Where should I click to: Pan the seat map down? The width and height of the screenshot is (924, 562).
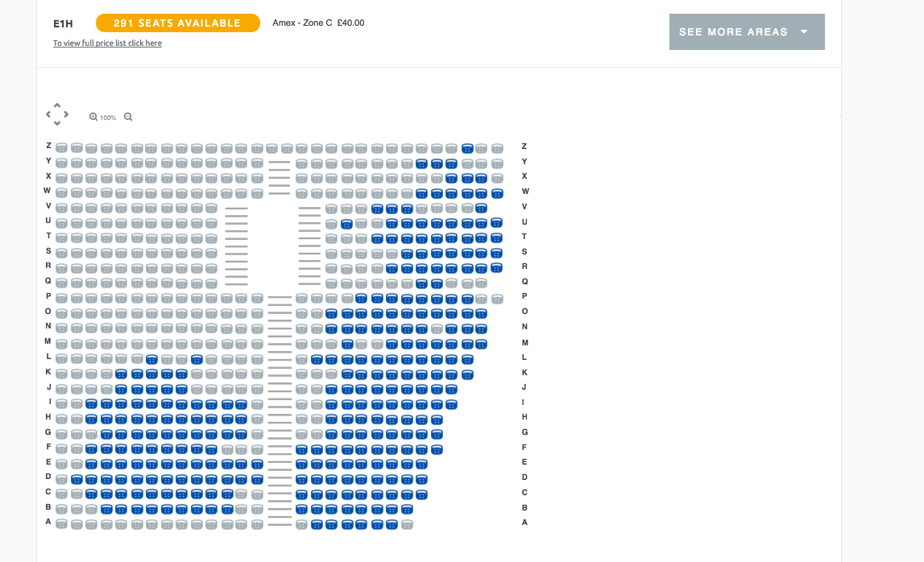[x=57, y=123]
